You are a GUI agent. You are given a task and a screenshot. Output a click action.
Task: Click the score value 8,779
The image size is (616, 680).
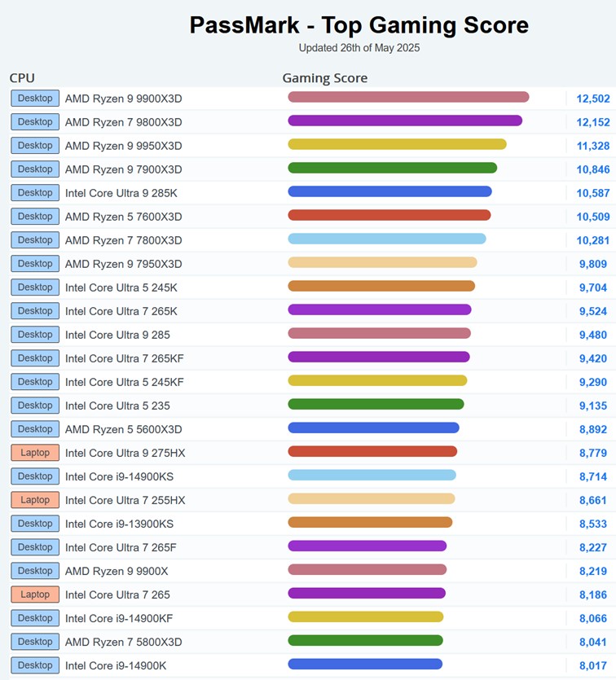coord(593,453)
